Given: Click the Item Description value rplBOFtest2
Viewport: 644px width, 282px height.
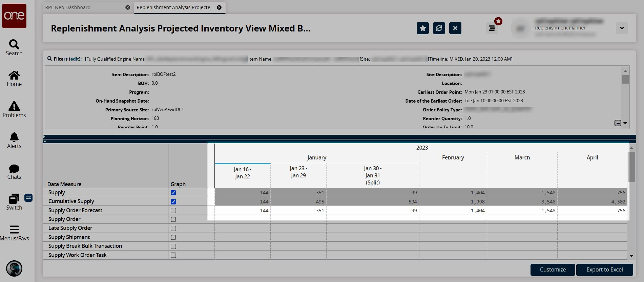Looking at the screenshot, I should tap(164, 74).
